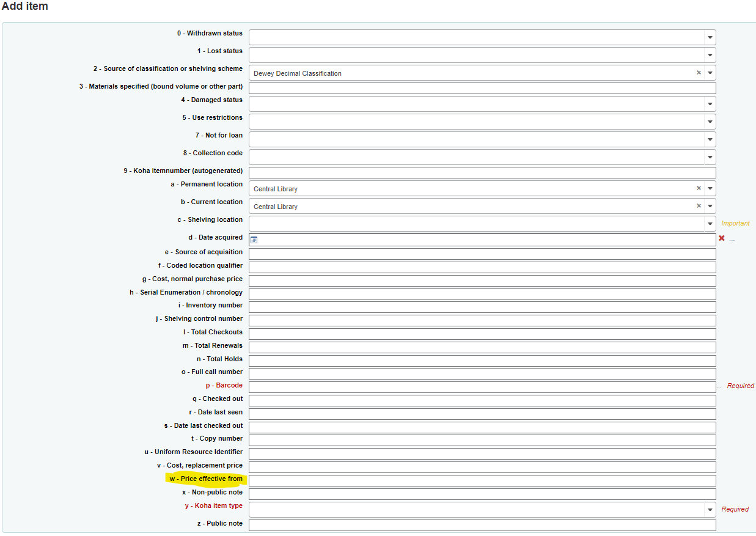The width and height of the screenshot is (756, 536).
Task: Focus Source of acquisition field
Action: click(482, 254)
